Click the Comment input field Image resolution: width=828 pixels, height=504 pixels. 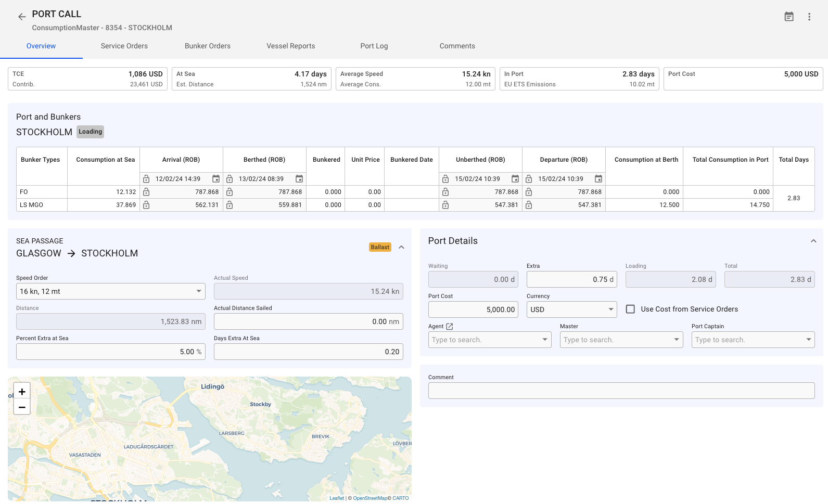tap(621, 391)
